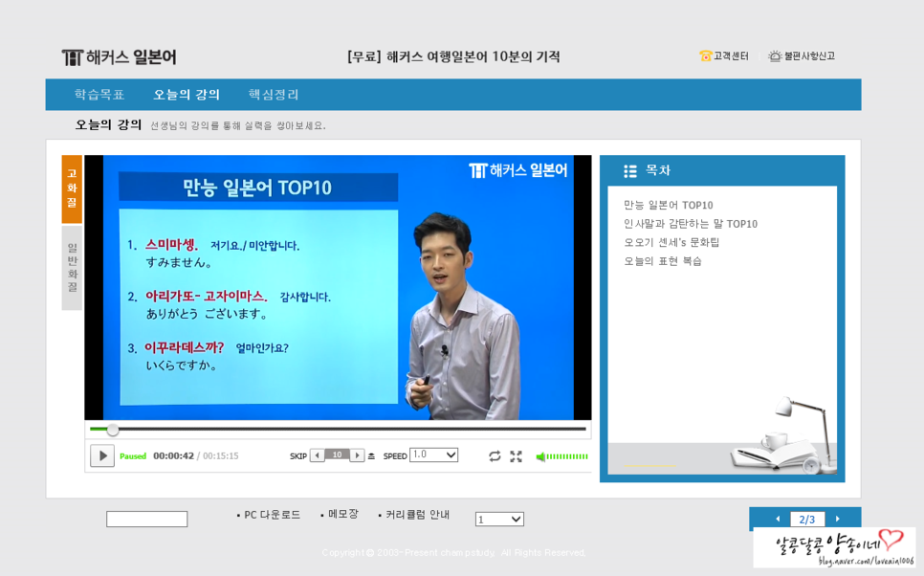The width and height of the screenshot is (924, 576).
Task: Go to previous page arrow
Action: (778, 519)
